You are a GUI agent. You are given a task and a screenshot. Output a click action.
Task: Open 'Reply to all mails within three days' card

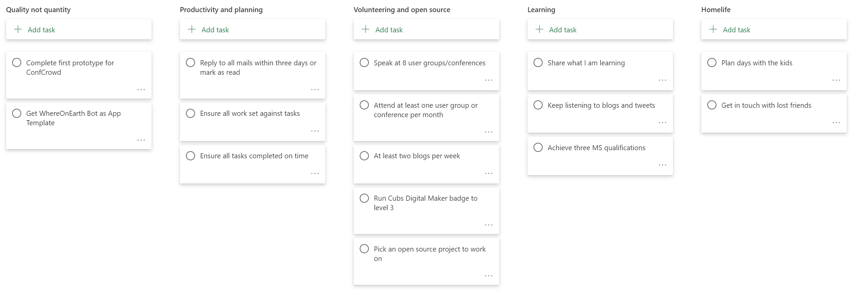pos(258,67)
